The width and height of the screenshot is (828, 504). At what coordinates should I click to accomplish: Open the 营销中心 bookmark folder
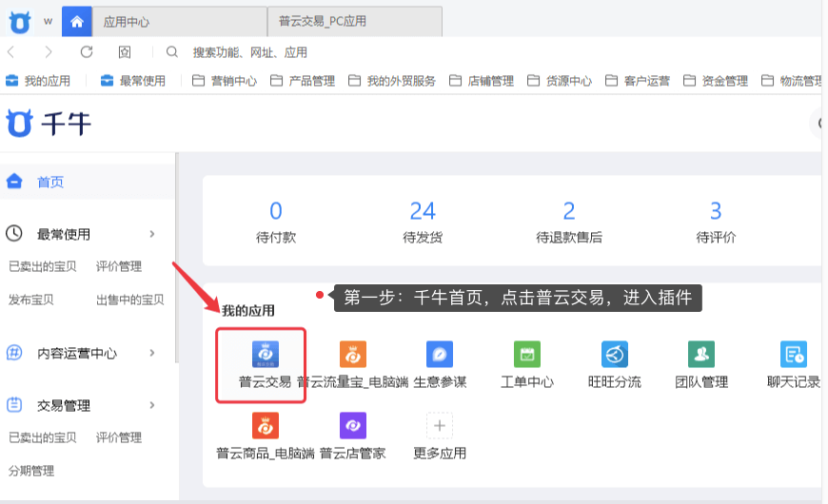[x=225, y=81]
